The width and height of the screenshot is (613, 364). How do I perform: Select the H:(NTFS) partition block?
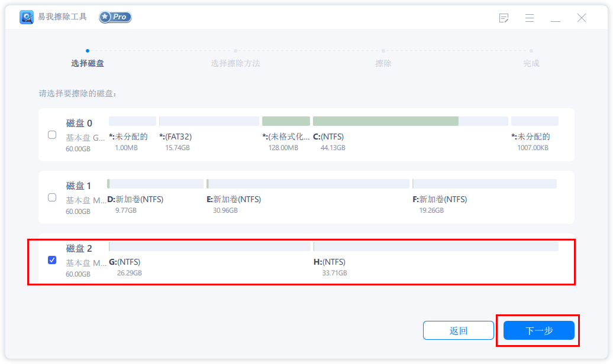tap(385, 253)
